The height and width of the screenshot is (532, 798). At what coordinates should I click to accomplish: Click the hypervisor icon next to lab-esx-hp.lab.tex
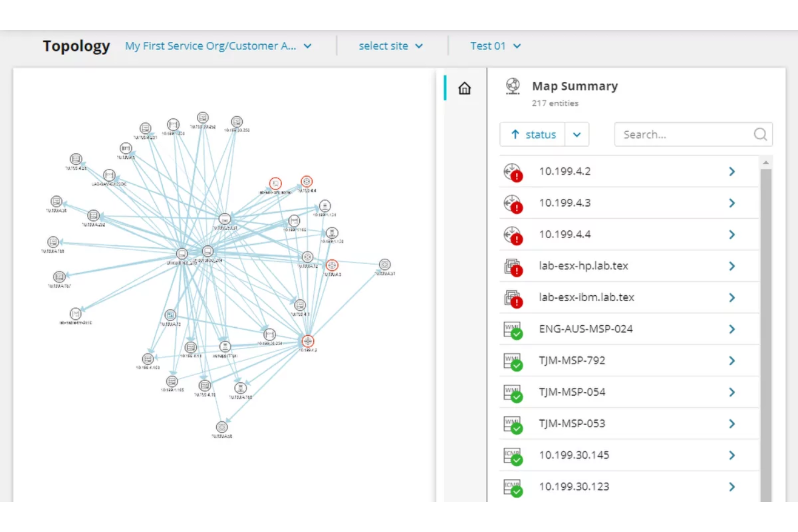click(x=514, y=266)
